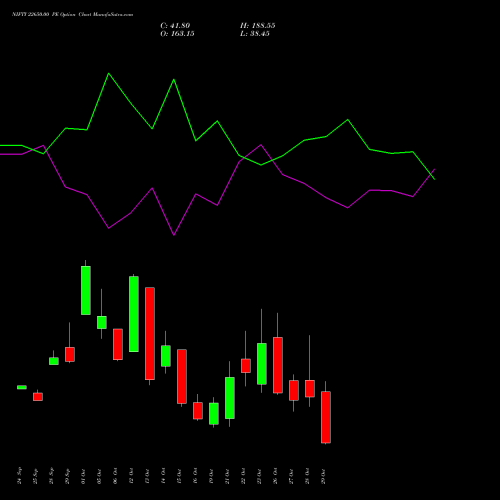Click the 29 Oct date label

pos(324,476)
